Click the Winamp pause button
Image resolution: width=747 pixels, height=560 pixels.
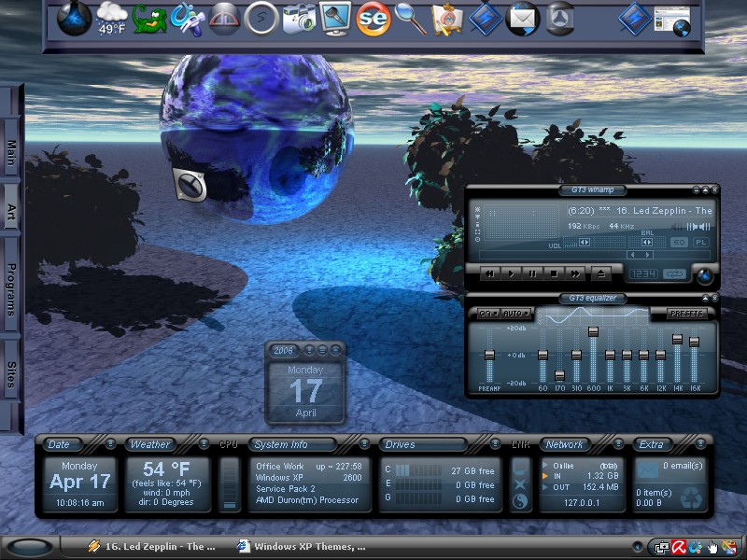[x=532, y=273]
